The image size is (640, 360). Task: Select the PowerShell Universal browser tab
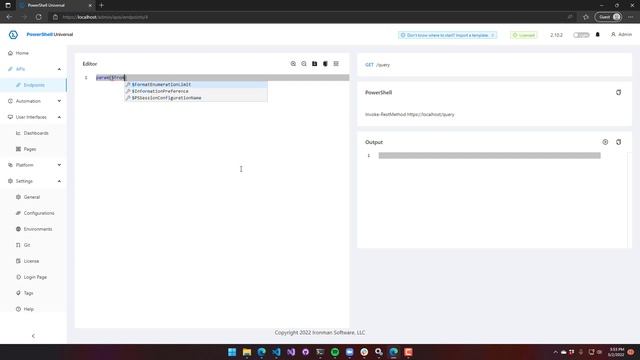[55, 5]
